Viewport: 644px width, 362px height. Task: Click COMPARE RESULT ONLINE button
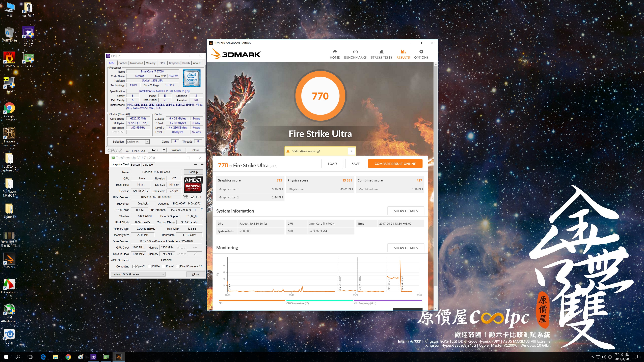[x=395, y=164]
